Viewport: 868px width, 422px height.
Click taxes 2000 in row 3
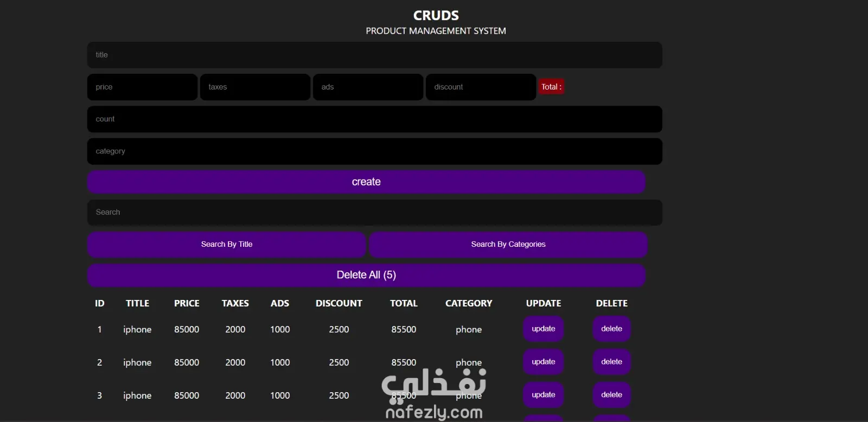[235, 395]
